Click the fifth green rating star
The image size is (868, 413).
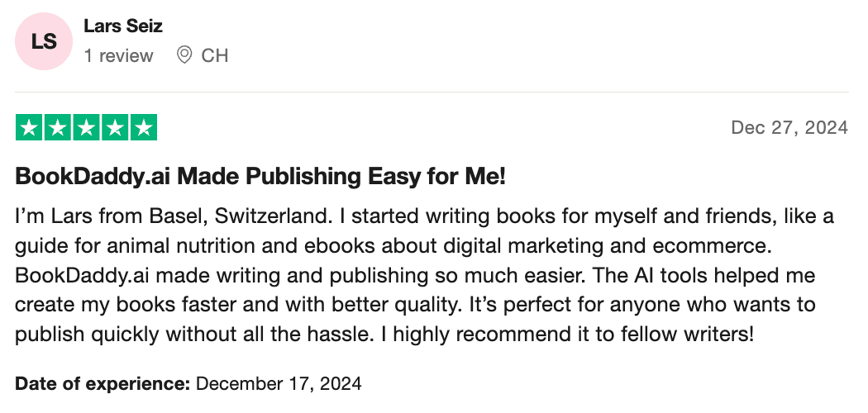tap(143, 128)
